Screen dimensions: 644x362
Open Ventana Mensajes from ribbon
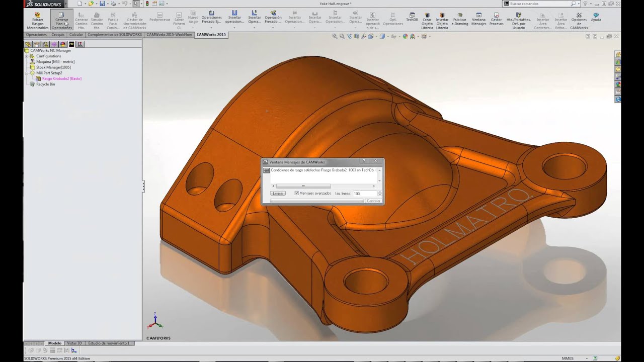[478, 19]
